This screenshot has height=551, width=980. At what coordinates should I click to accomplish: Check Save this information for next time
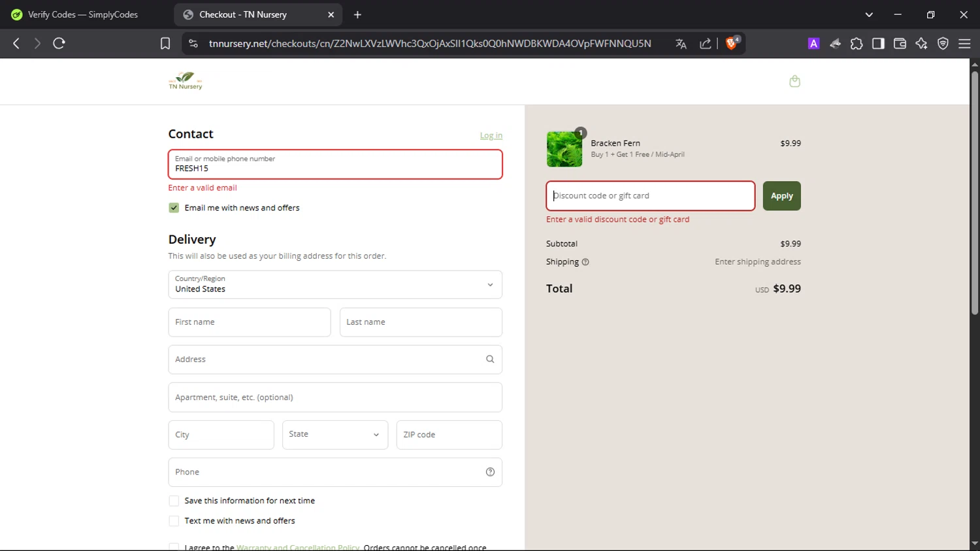coord(174,501)
